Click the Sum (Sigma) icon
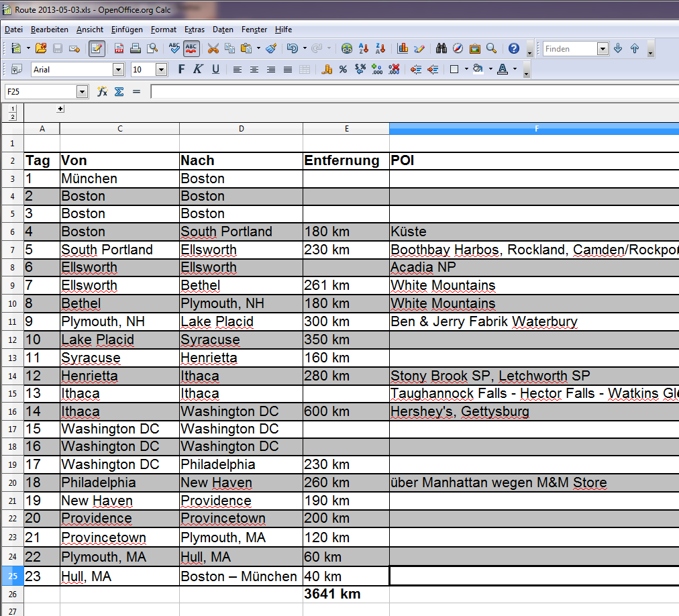The width and height of the screenshot is (679, 616). click(119, 91)
